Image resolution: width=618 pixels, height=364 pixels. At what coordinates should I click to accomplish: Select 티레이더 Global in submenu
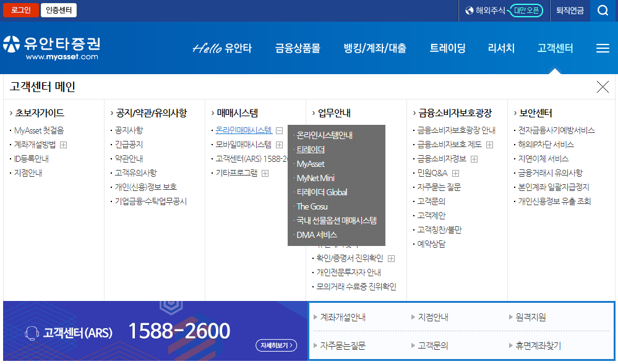coord(322,192)
